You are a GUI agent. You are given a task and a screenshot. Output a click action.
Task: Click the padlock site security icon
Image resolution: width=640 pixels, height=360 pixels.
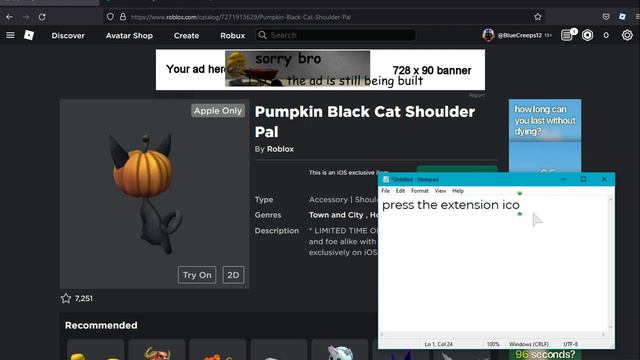point(123,17)
